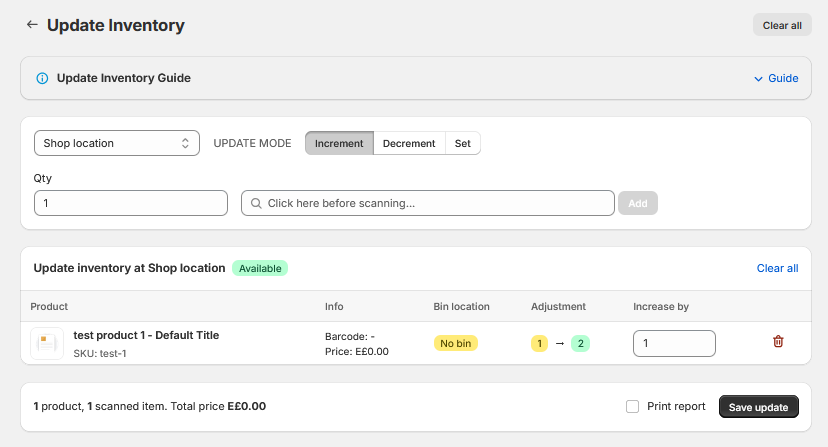Click the Increase by column header
This screenshot has width=828, height=447.
pyautogui.click(x=661, y=306)
